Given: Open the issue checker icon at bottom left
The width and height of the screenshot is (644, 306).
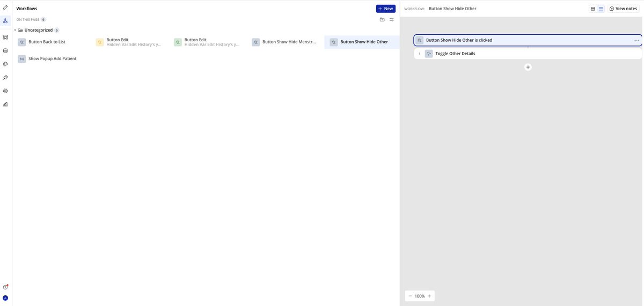Looking at the screenshot, I should point(5,287).
